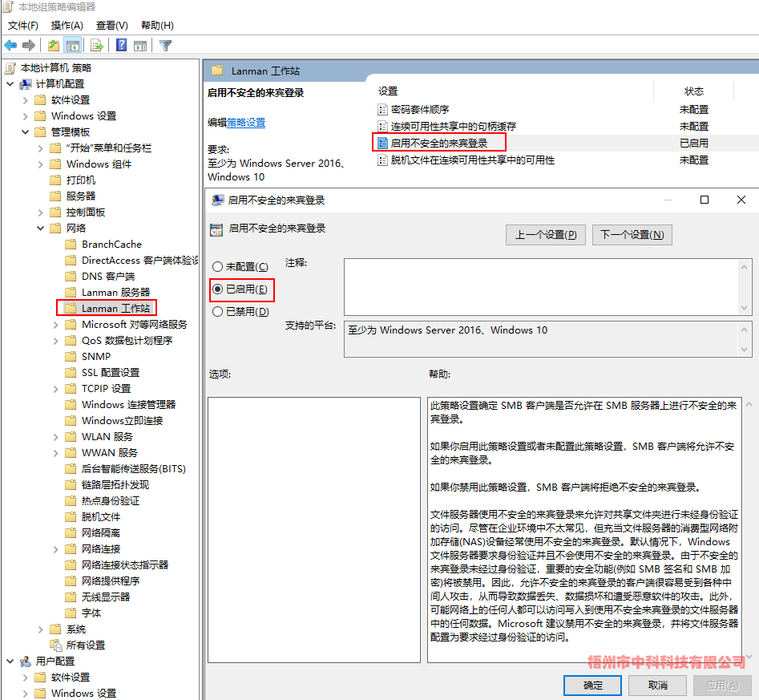Collapse the 网络 folder in tree
This screenshot has height=700, width=759.
pos(40,229)
